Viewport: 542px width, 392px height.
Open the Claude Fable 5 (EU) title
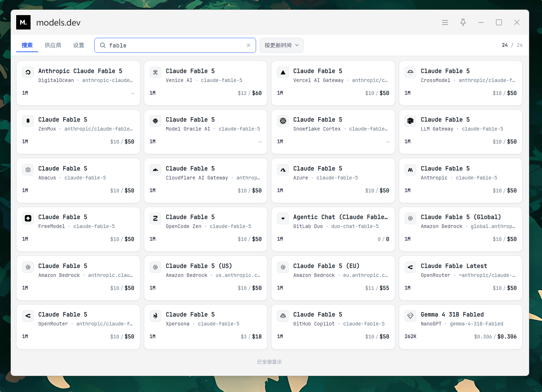326,266
